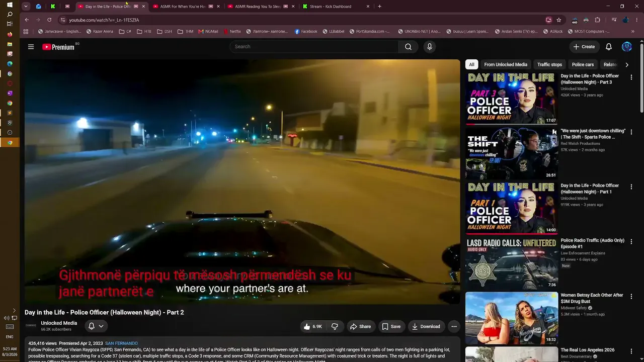Open the Unlocked Media channel link
644x362 pixels.
(x=59, y=323)
